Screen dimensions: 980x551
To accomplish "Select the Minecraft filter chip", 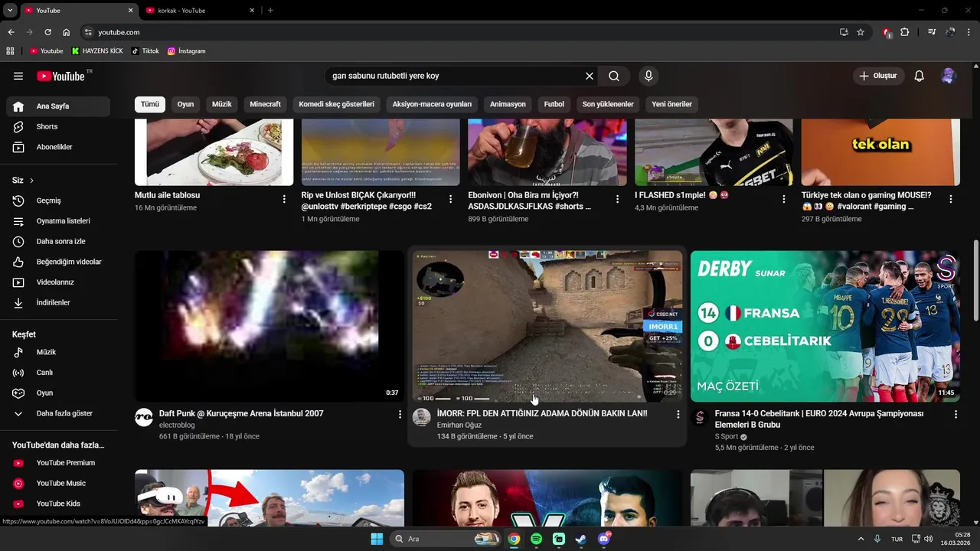I will (265, 104).
